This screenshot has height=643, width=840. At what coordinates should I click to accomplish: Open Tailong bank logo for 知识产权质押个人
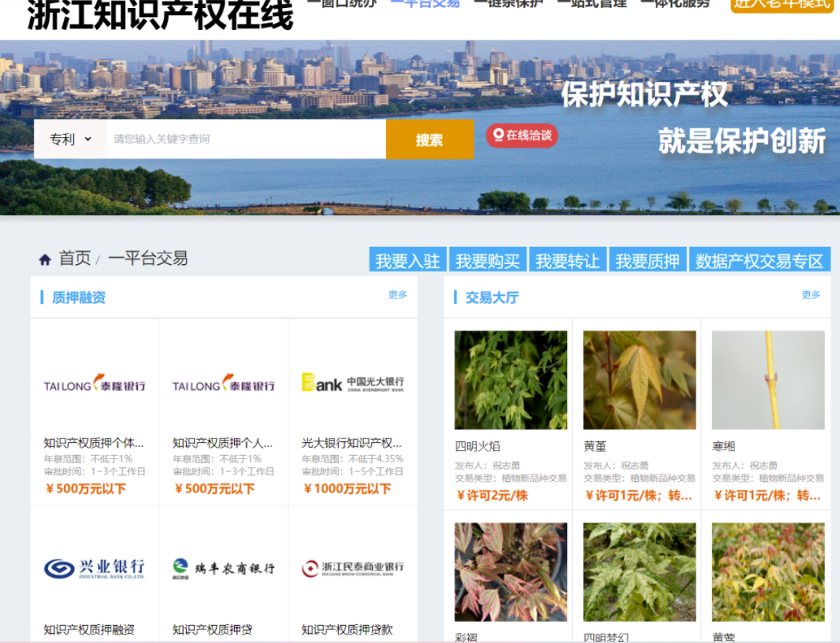(223, 383)
